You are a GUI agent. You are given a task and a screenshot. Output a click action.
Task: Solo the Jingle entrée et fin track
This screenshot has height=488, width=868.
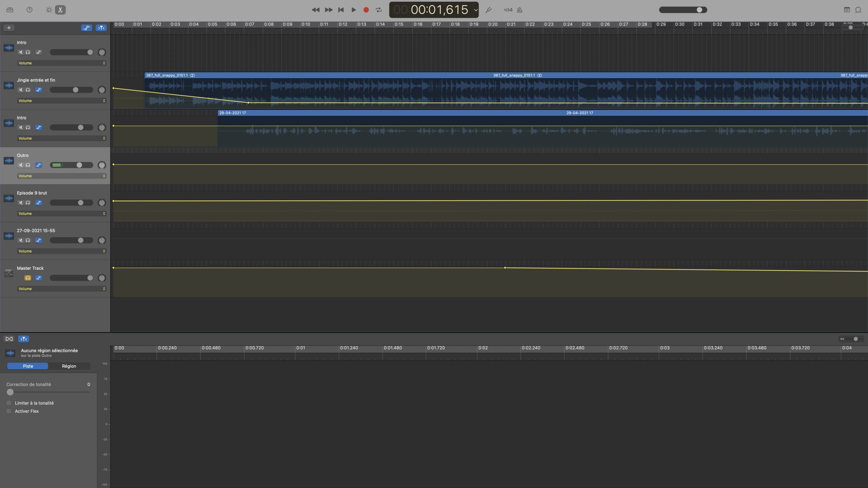(28, 90)
